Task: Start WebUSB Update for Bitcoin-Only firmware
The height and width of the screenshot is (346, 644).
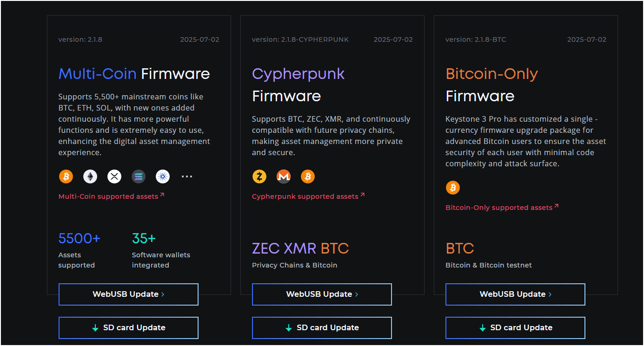Action: (x=515, y=294)
